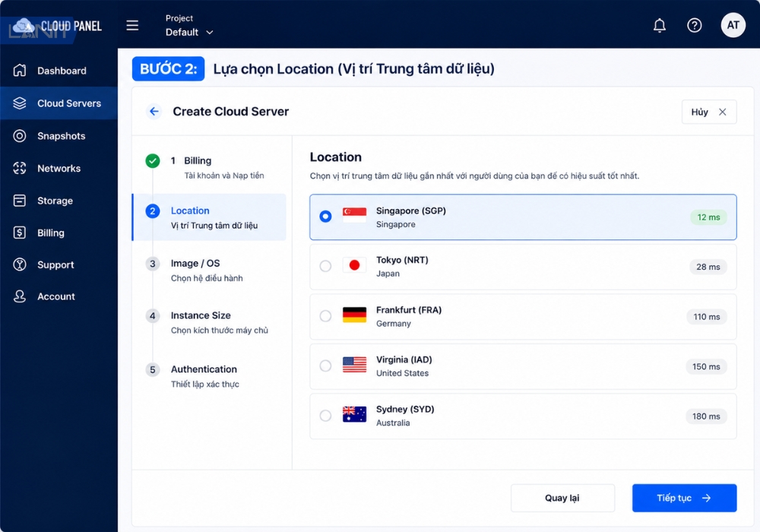Click the Location section heading
Screen dimensions: 760x532
tap(335, 157)
